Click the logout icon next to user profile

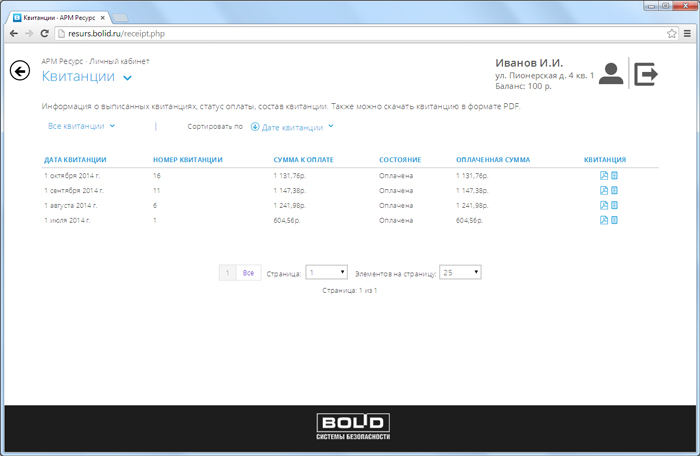click(x=646, y=74)
